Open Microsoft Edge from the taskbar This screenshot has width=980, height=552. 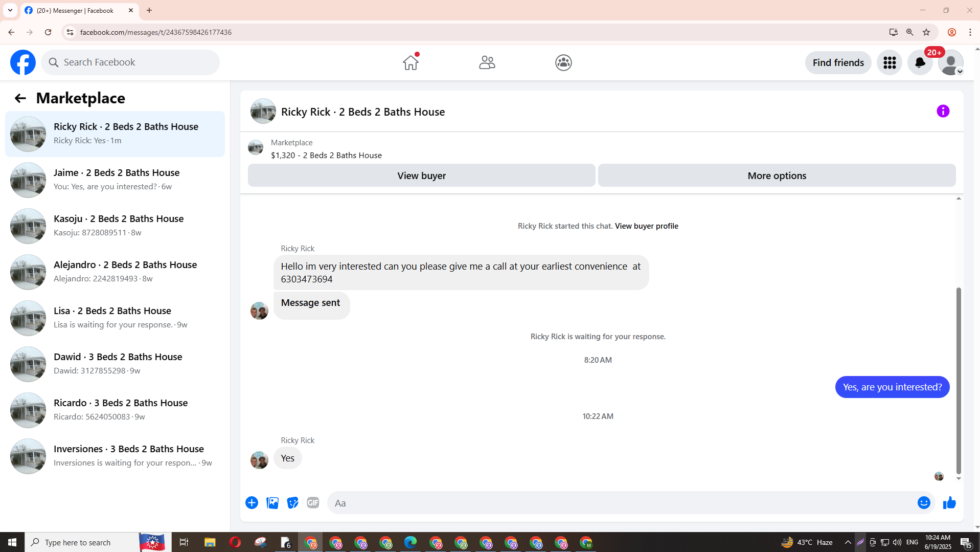411,542
